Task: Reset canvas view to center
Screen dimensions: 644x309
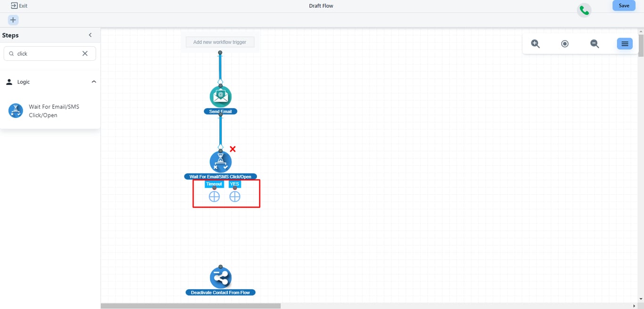Action: click(x=565, y=44)
